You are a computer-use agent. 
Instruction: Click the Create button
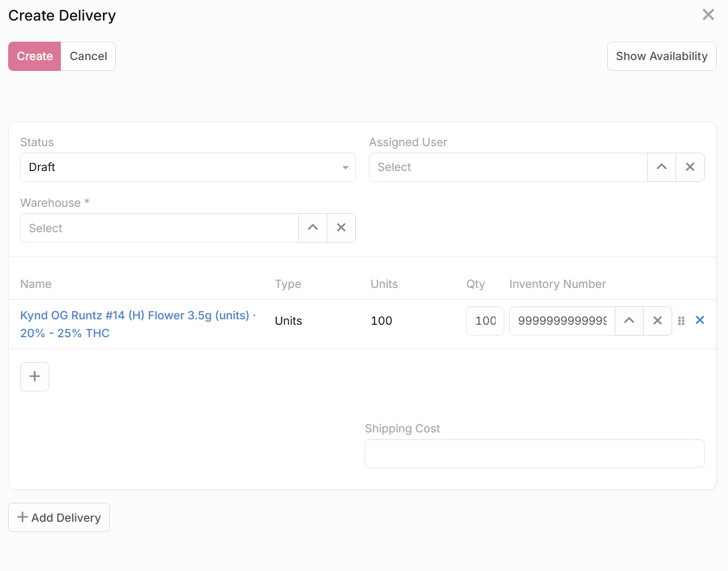click(x=35, y=56)
